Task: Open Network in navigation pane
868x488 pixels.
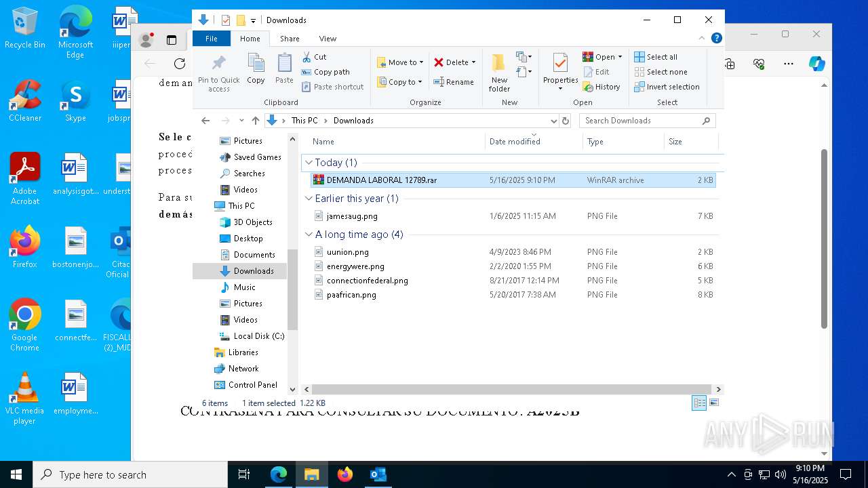Action: 236,369
